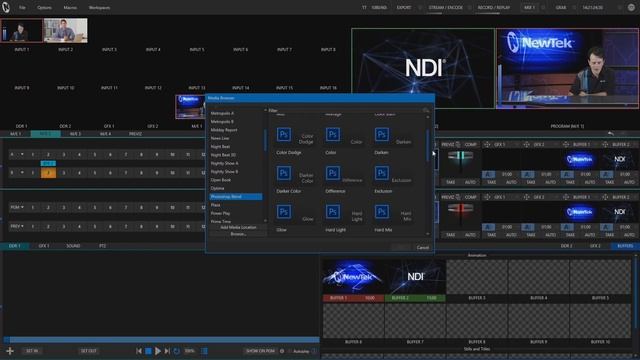Click the NewTek BUFFER 1 thumbnail
640x360 pixels.
353,277
